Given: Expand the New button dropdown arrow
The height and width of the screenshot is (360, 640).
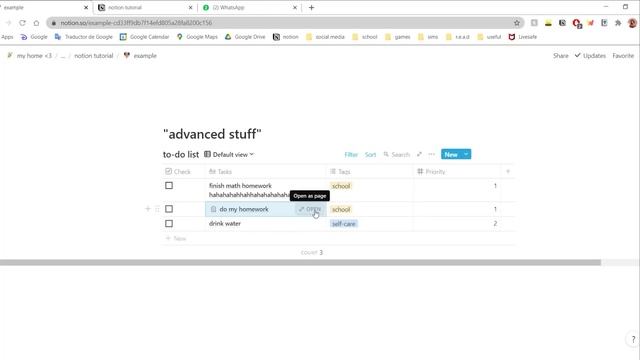Looking at the screenshot, I should click(466, 154).
